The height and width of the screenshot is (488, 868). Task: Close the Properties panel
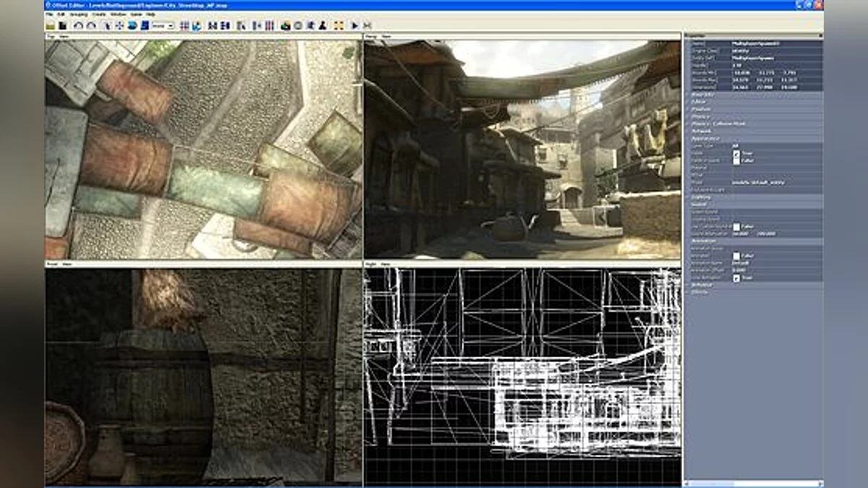click(x=820, y=35)
